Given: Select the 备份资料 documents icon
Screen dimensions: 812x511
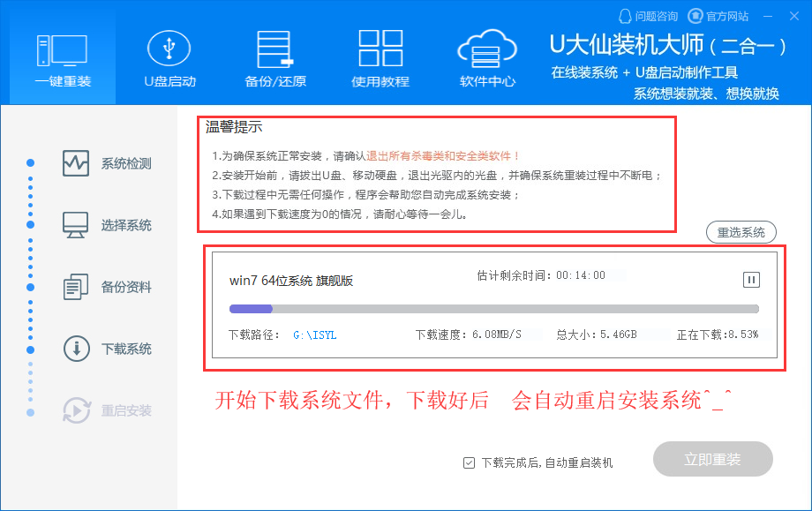Looking at the screenshot, I should click(x=76, y=287).
